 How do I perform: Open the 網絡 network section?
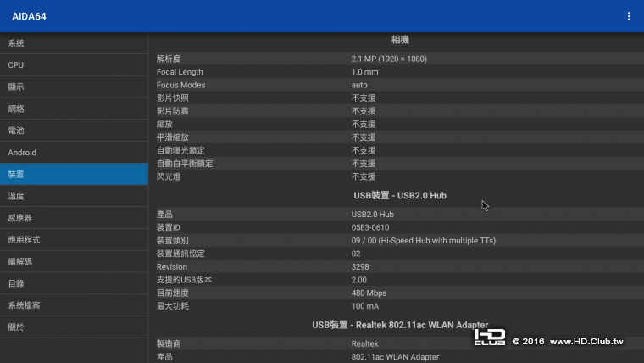coord(74,109)
